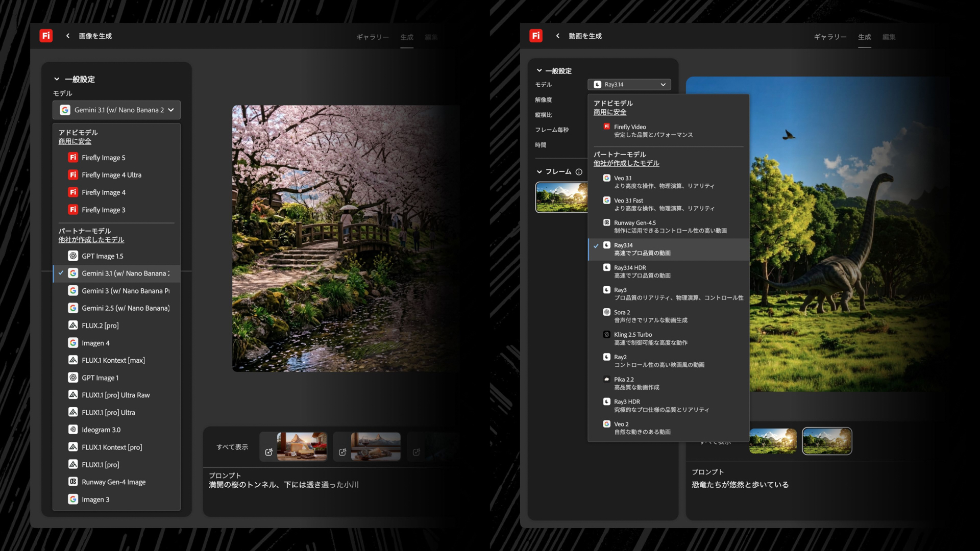The image size is (980, 551).
Task: Choose Firefly Image 5 model option
Action: pos(103,158)
